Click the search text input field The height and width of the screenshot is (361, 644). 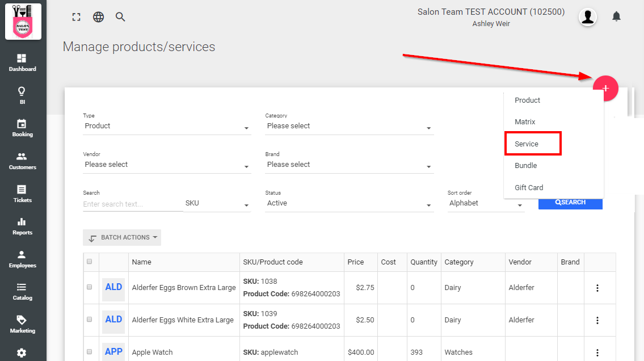tap(132, 204)
